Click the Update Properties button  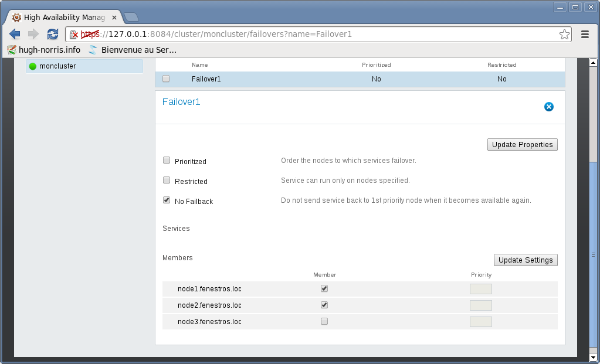(x=522, y=145)
